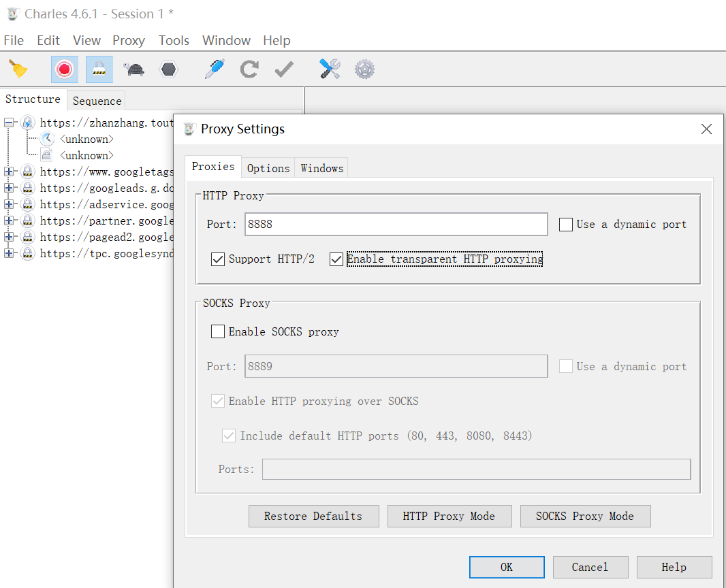The width and height of the screenshot is (726, 588).
Task: Switch to the Sequence tab
Action: click(97, 101)
